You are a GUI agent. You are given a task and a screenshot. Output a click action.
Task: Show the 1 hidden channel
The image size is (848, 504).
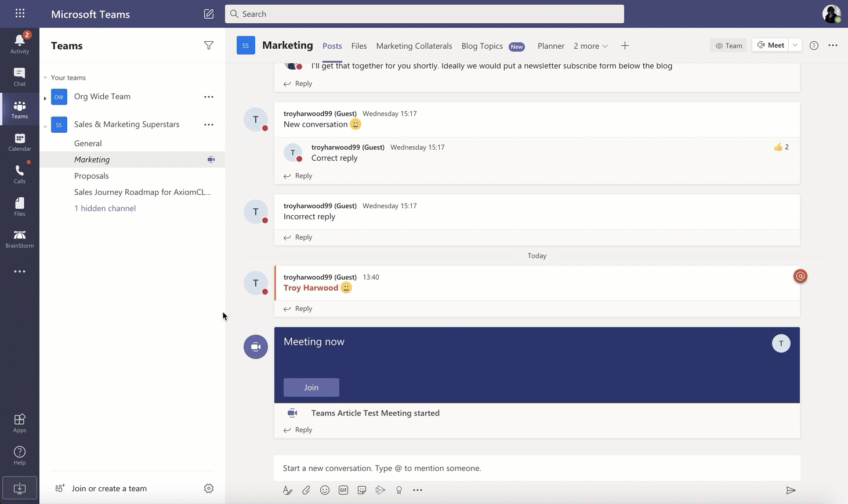click(105, 208)
